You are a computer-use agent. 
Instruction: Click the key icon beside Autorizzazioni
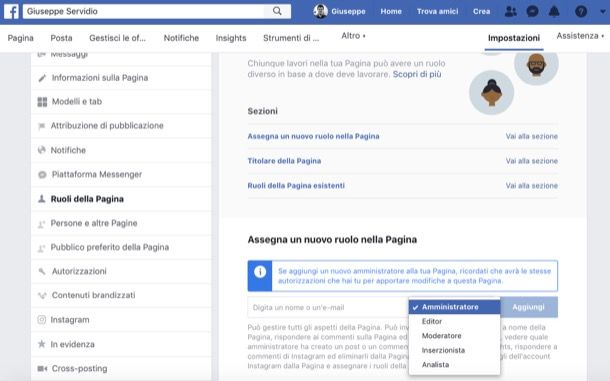click(42, 271)
